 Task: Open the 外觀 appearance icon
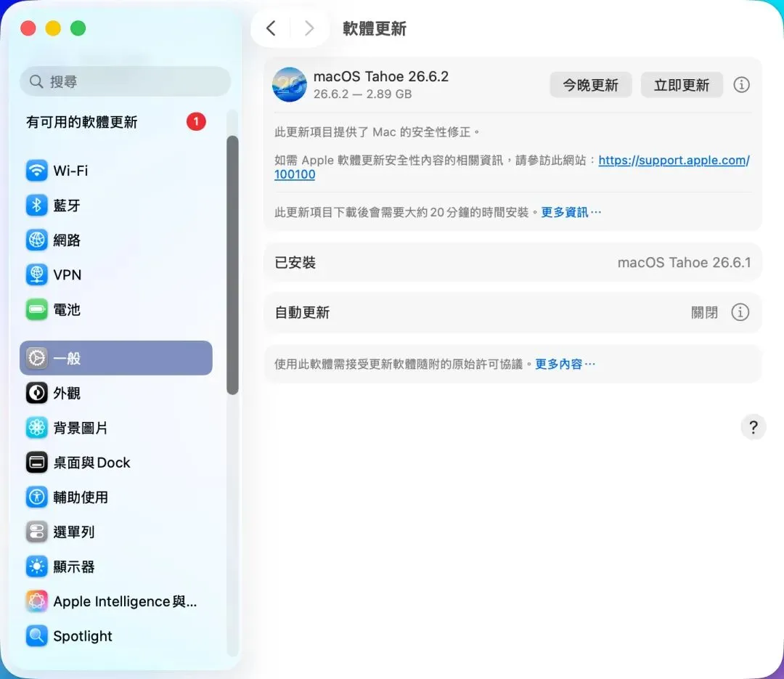(x=36, y=393)
